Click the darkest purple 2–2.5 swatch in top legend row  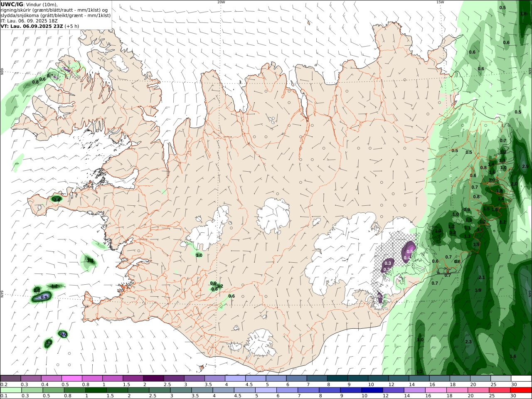click(153, 378)
